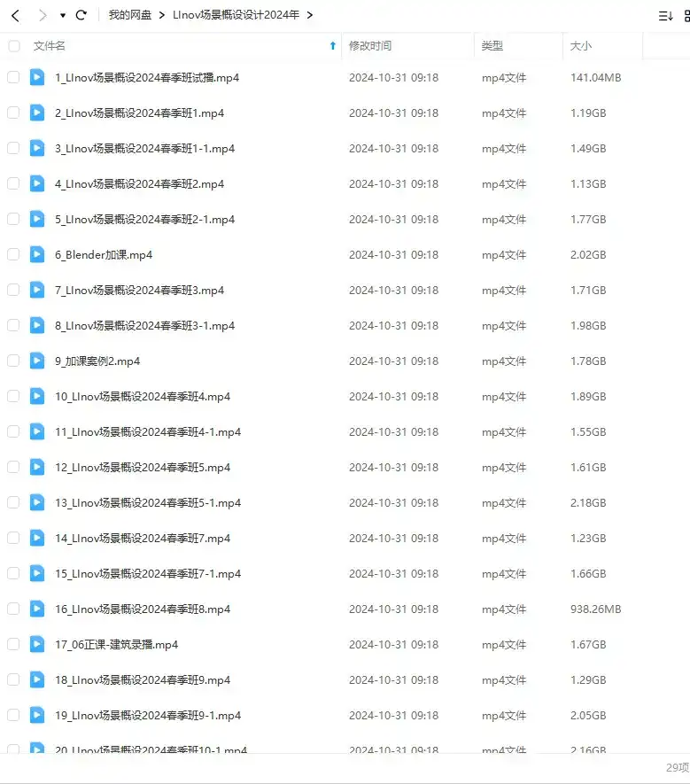Viewport: 690px width, 784px height.
Task: Sort by 大小 column header
Action: [x=580, y=46]
